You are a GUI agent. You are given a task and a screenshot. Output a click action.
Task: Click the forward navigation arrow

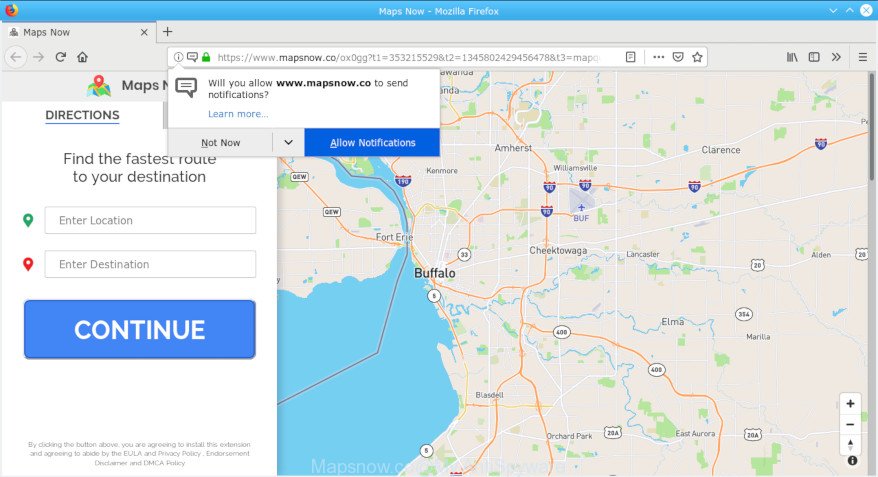[x=38, y=57]
